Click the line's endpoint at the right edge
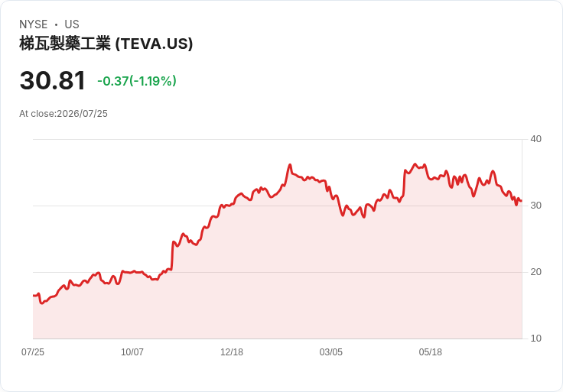 pos(522,201)
